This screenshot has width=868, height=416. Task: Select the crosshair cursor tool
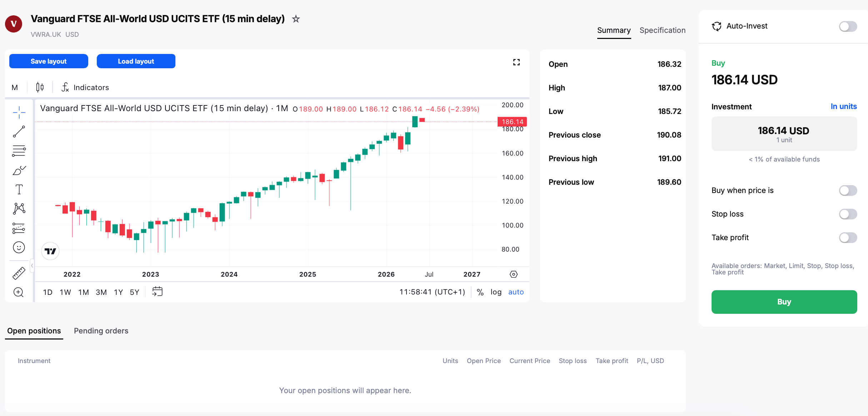pos(19,112)
